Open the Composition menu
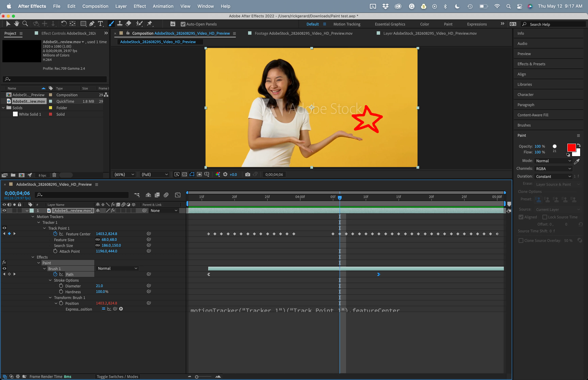 (95, 6)
